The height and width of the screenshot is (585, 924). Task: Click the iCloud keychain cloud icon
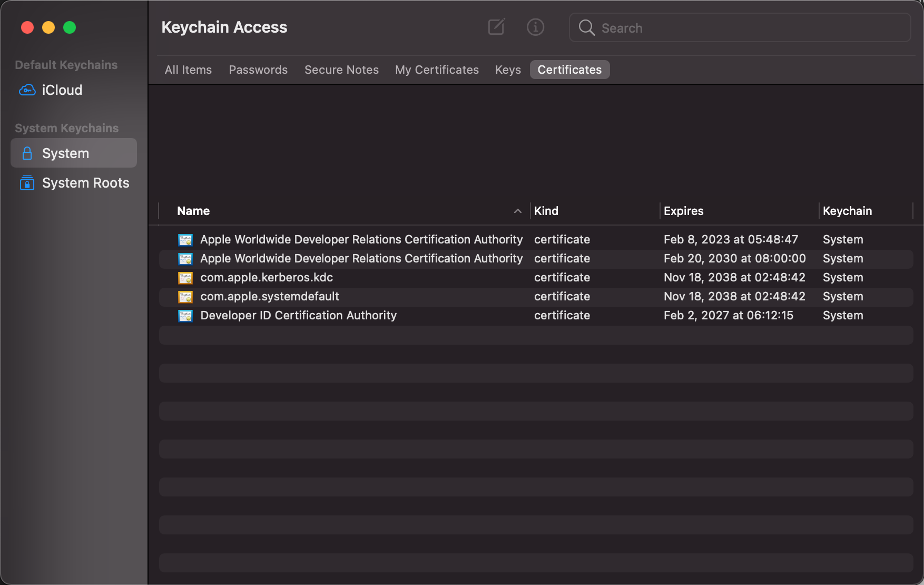coord(27,90)
